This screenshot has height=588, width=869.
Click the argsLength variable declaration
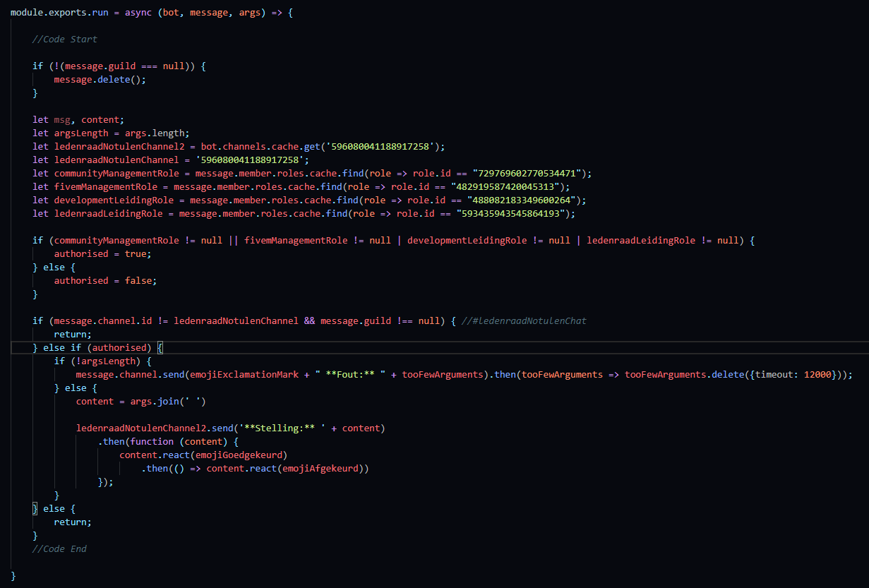[x=81, y=133]
